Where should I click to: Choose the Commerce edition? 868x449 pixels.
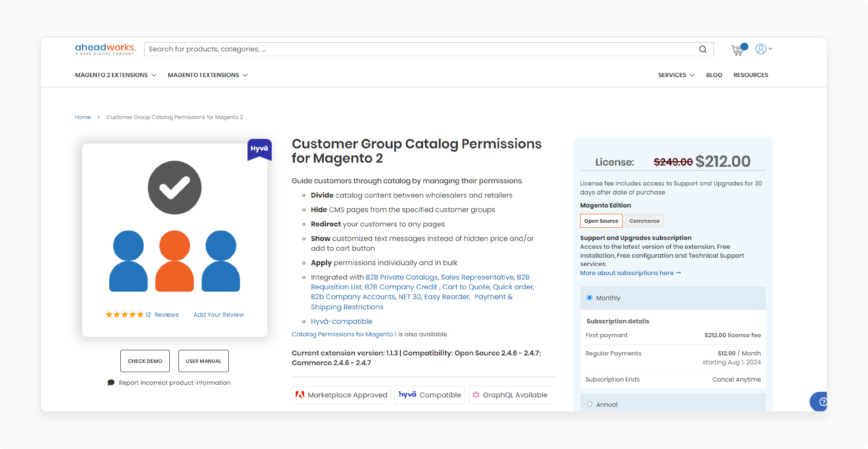tap(644, 221)
